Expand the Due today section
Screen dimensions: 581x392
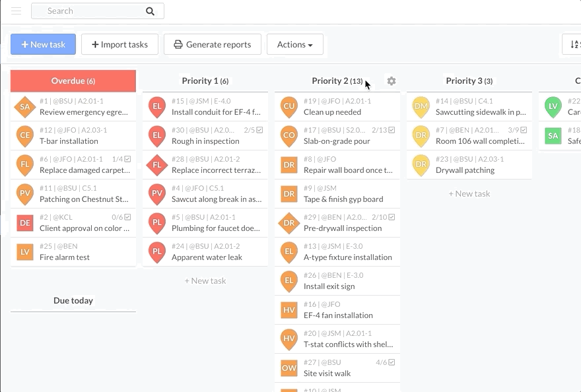73,301
